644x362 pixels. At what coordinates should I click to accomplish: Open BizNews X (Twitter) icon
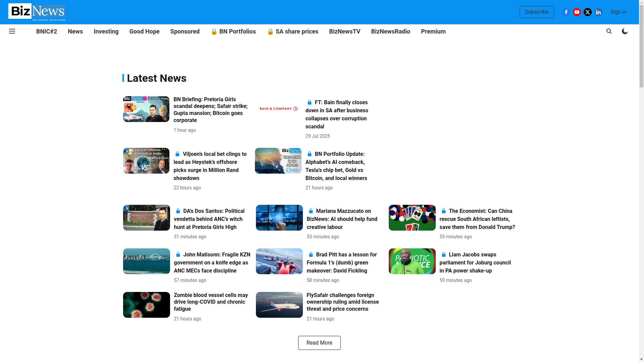[588, 12]
